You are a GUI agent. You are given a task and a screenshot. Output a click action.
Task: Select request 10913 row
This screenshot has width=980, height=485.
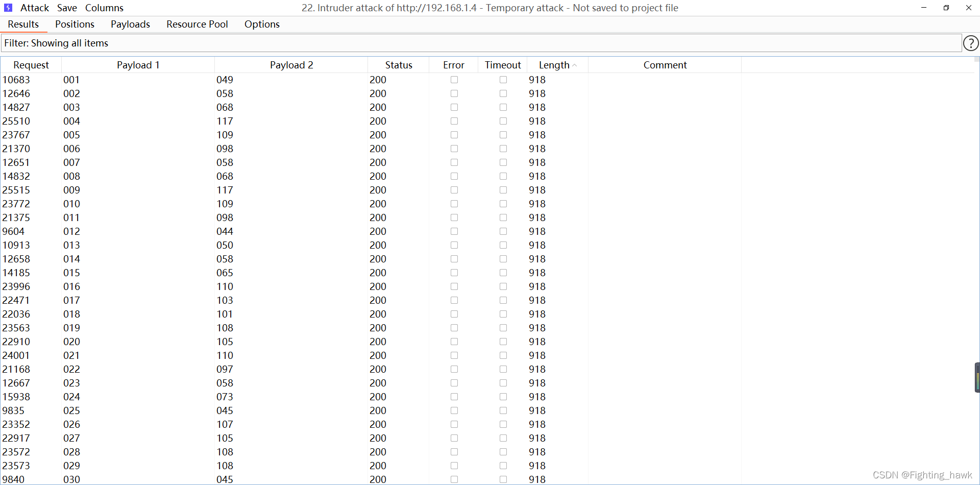pyautogui.click(x=487, y=245)
